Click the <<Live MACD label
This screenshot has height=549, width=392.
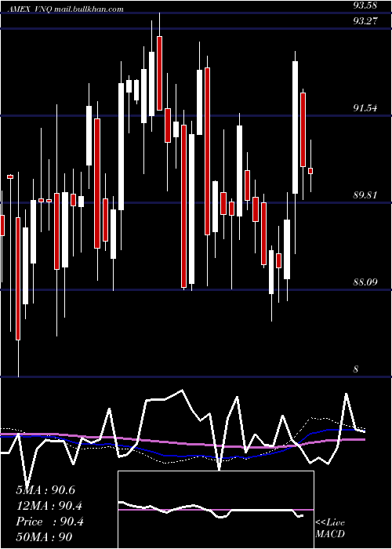(330, 528)
